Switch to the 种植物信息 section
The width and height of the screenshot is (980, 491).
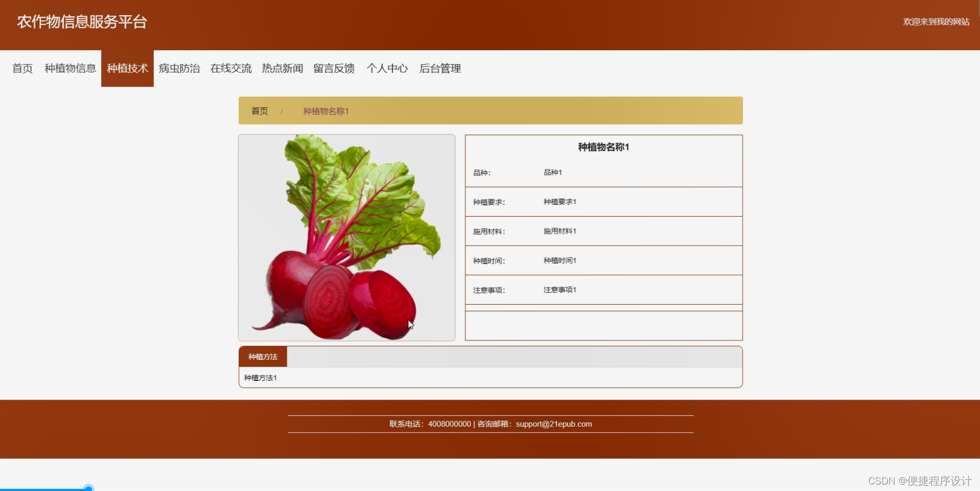click(70, 69)
